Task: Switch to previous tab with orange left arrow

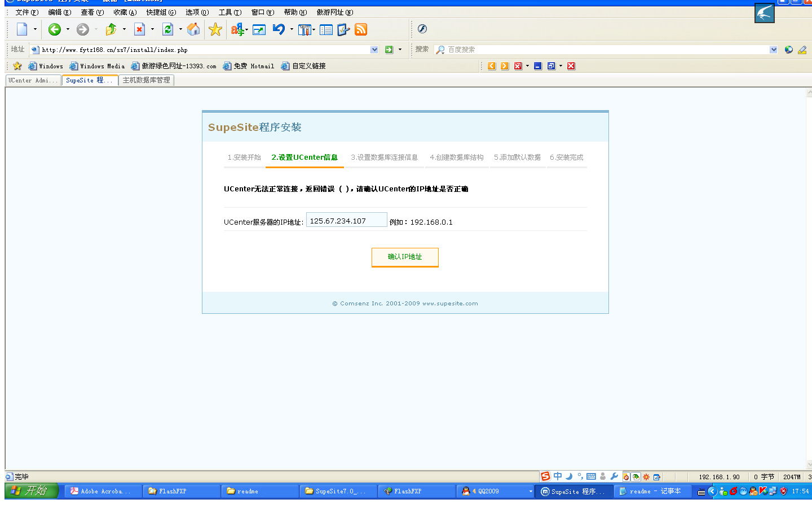Action: [x=492, y=66]
